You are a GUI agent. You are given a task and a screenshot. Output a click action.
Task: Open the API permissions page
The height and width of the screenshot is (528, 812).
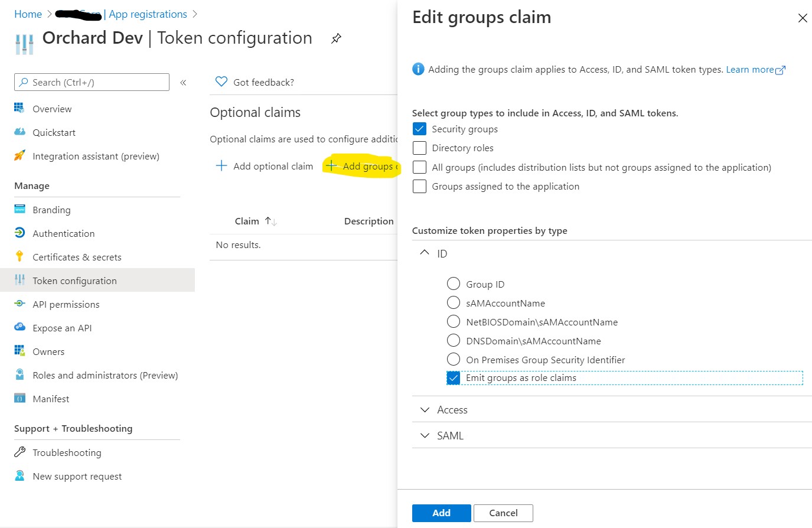pyautogui.click(x=66, y=304)
